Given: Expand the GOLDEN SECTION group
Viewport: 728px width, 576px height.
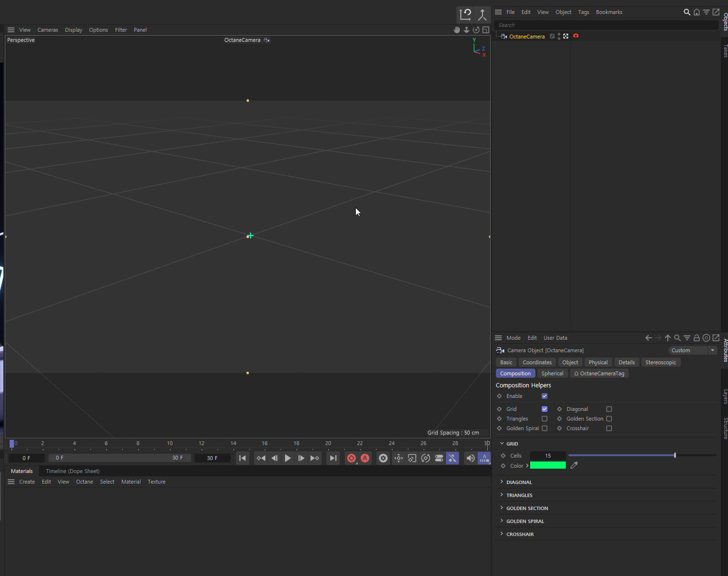Looking at the screenshot, I should pyautogui.click(x=502, y=508).
